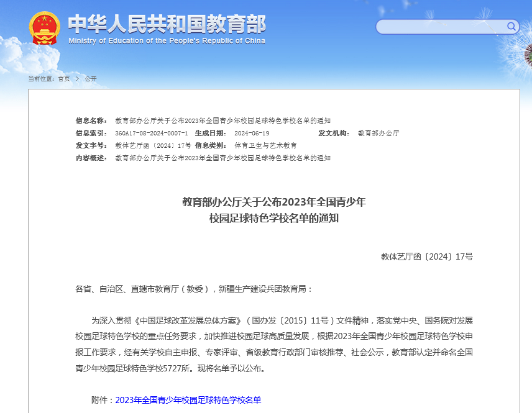This screenshot has width=532, height=413.
Task: Select index number 360A17-08-2024-0007-1
Action: 151,134
